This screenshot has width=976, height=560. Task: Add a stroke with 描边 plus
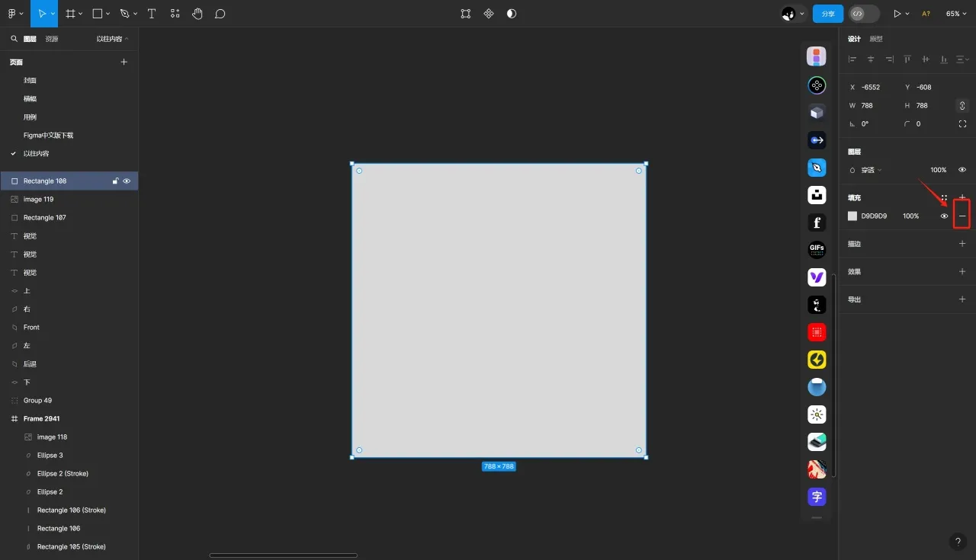pos(962,244)
